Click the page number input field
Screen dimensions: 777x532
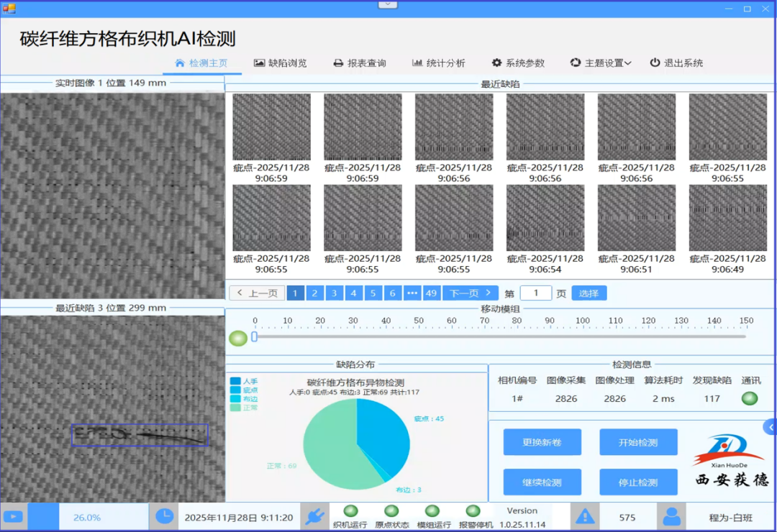(536, 293)
